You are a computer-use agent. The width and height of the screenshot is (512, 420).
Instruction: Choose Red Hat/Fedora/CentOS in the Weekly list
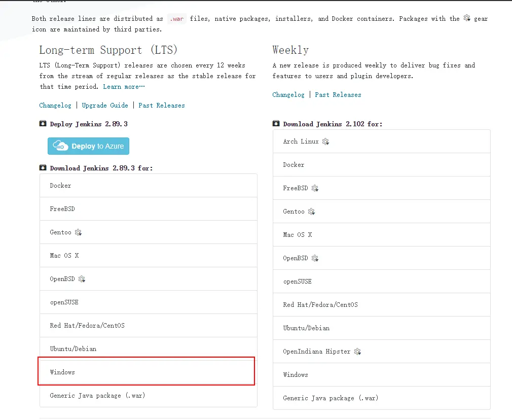[x=381, y=305]
